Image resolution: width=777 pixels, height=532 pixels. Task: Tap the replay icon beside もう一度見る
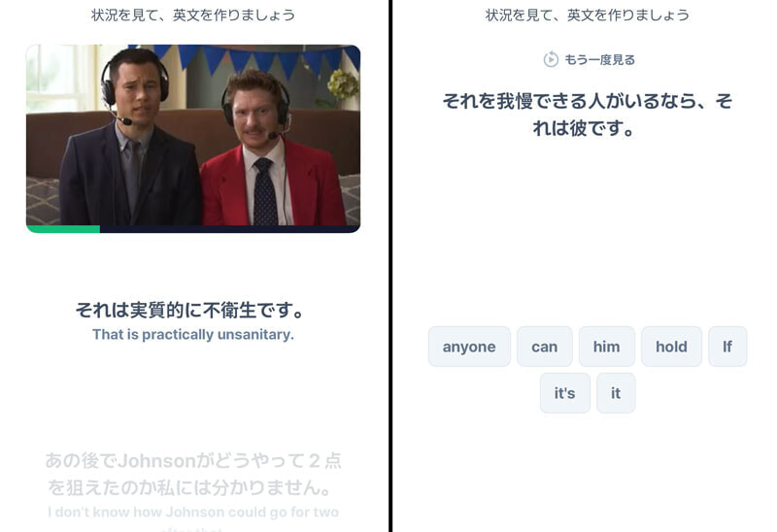pos(551,59)
